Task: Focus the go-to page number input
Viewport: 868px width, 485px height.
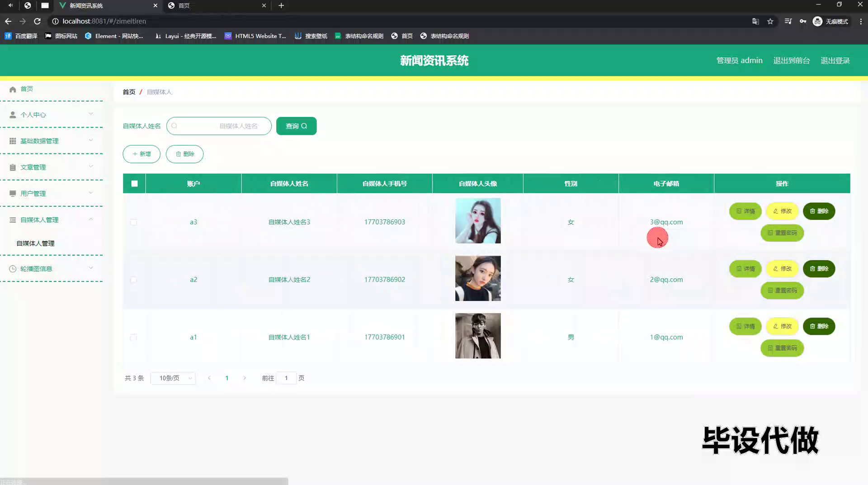Action: [286, 378]
